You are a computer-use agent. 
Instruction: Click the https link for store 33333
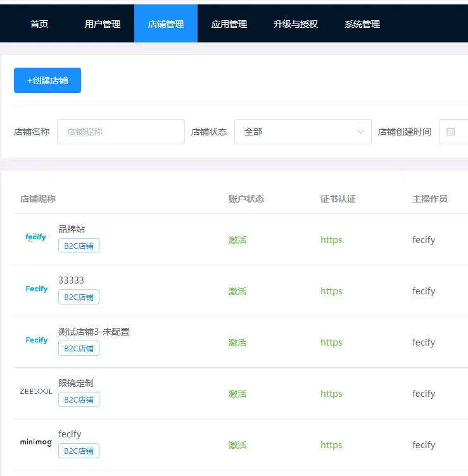click(331, 291)
